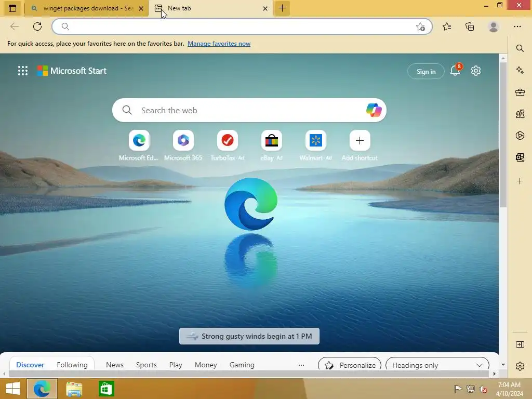This screenshot has height=399, width=532.
Task: Refresh the current page
Action: pos(37,26)
